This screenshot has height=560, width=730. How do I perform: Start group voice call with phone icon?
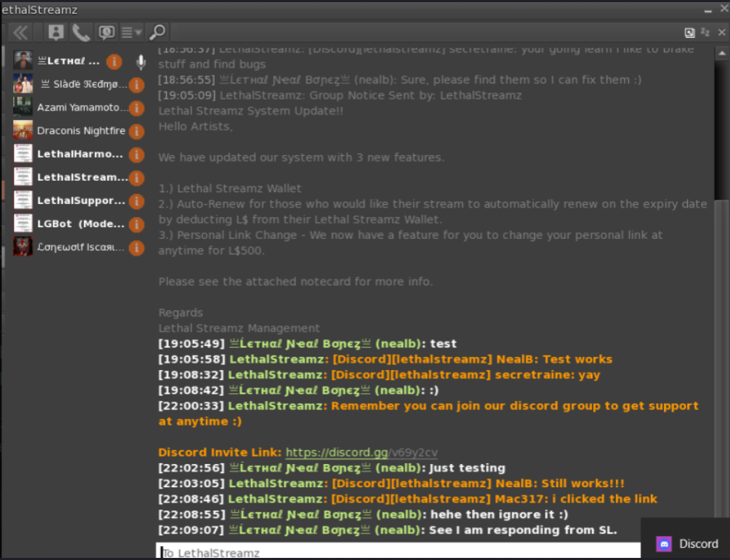click(x=81, y=32)
